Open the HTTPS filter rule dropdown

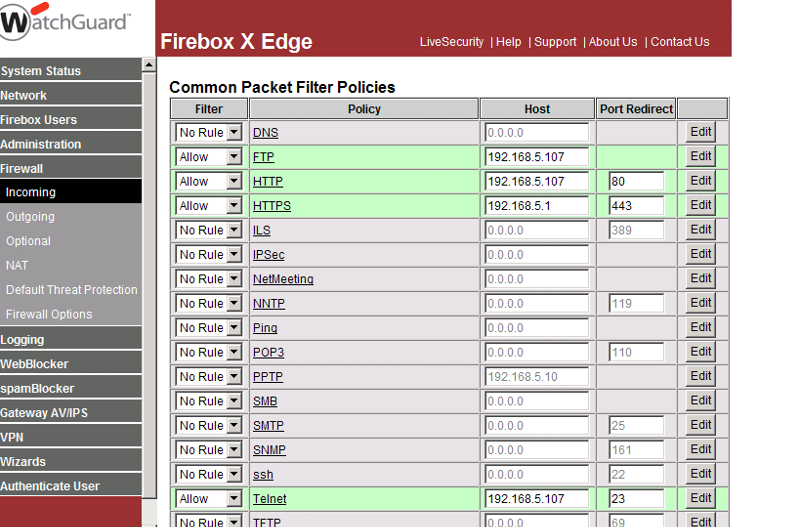209,206
